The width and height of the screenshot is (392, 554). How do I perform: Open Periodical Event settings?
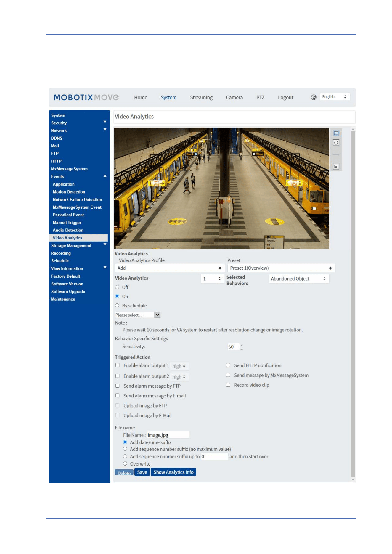pyautogui.click(x=68, y=215)
